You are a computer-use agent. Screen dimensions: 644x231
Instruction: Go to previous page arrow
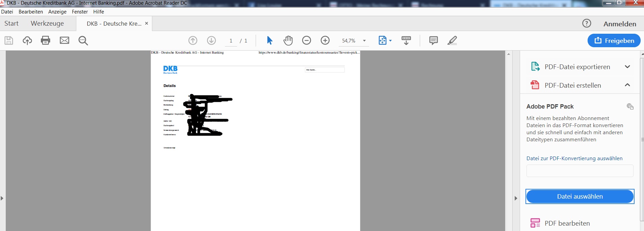click(x=193, y=40)
